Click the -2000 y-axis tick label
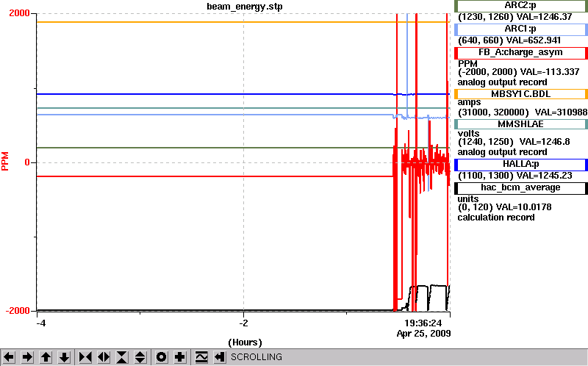The image size is (588, 366). tap(18, 311)
